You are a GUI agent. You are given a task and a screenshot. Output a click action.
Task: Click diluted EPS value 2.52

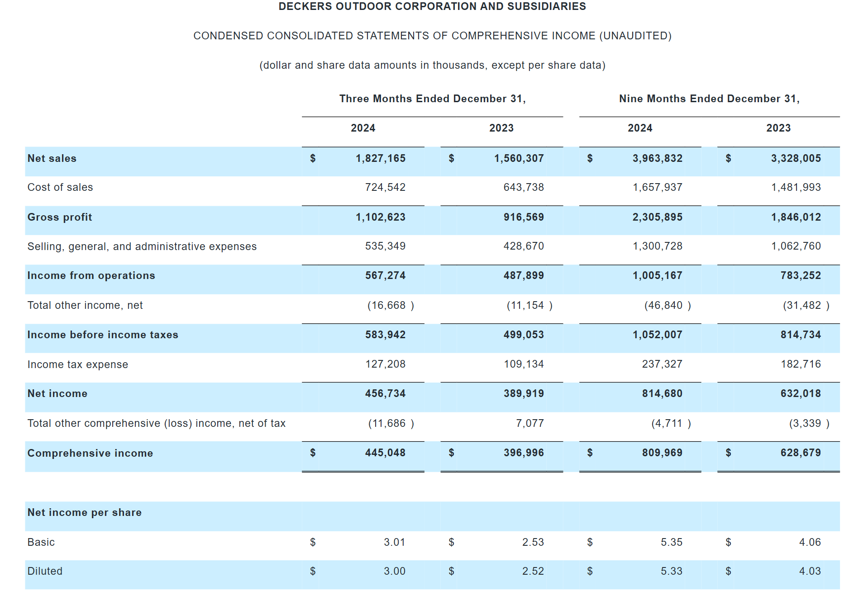click(533, 571)
